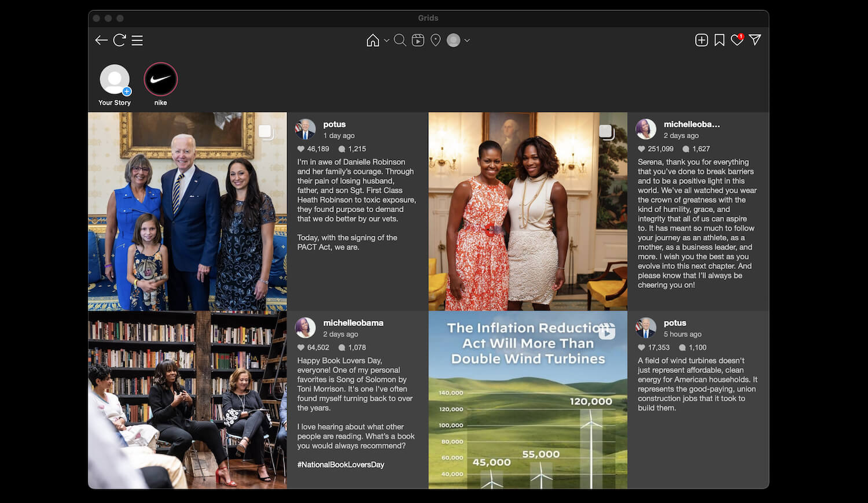Open potus username on wind turbines post
This screenshot has height=503, width=868.
click(x=675, y=323)
